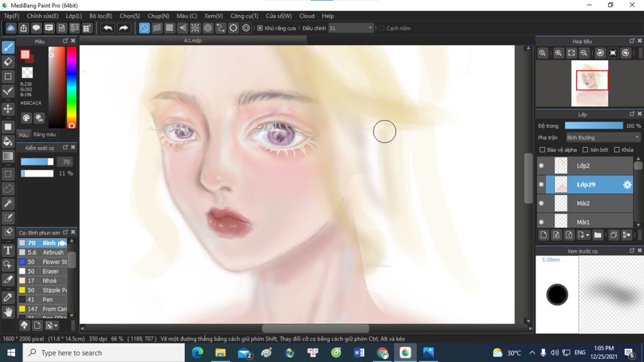Click the Undo arrow in the toolbar

click(108, 28)
